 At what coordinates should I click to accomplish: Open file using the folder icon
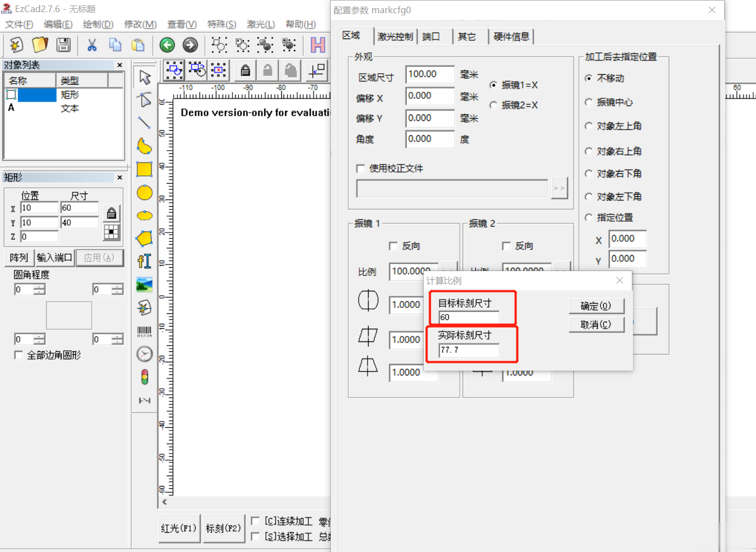(40, 45)
